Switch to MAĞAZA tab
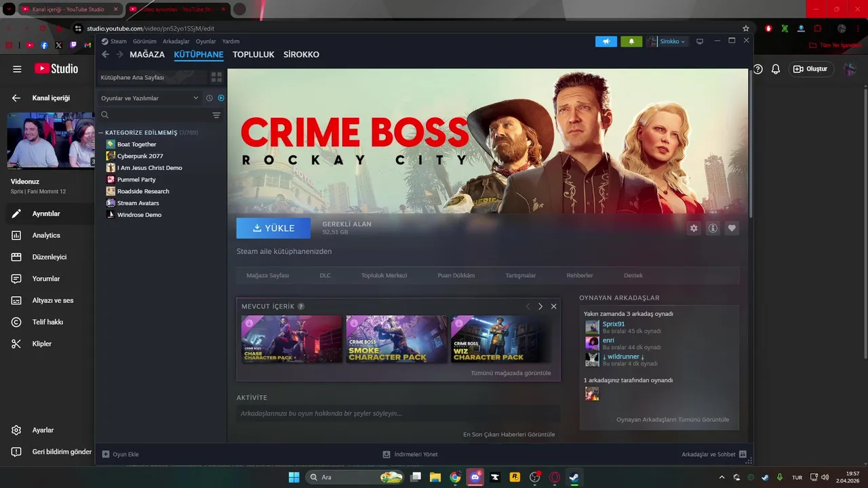868x488 pixels. pyautogui.click(x=147, y=54)
